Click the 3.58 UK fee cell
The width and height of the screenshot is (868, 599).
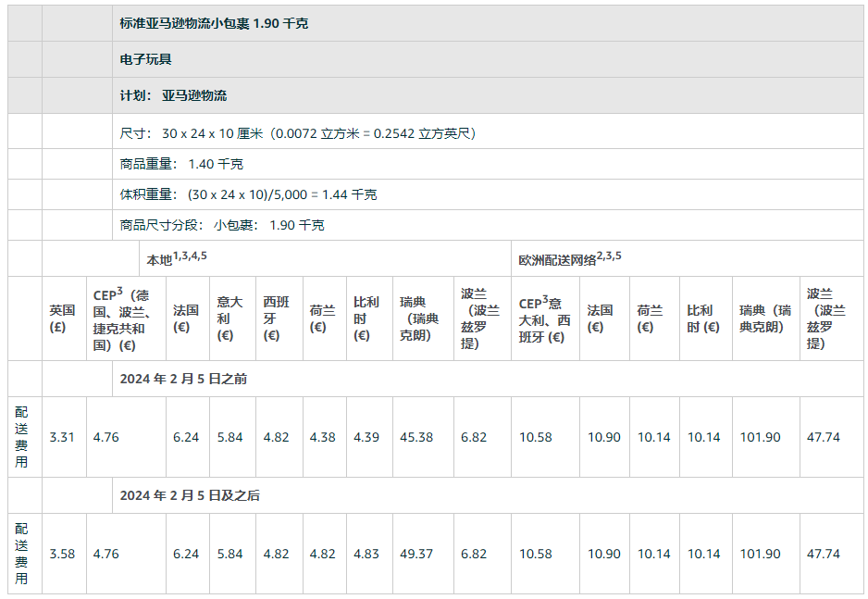(62, 554)
